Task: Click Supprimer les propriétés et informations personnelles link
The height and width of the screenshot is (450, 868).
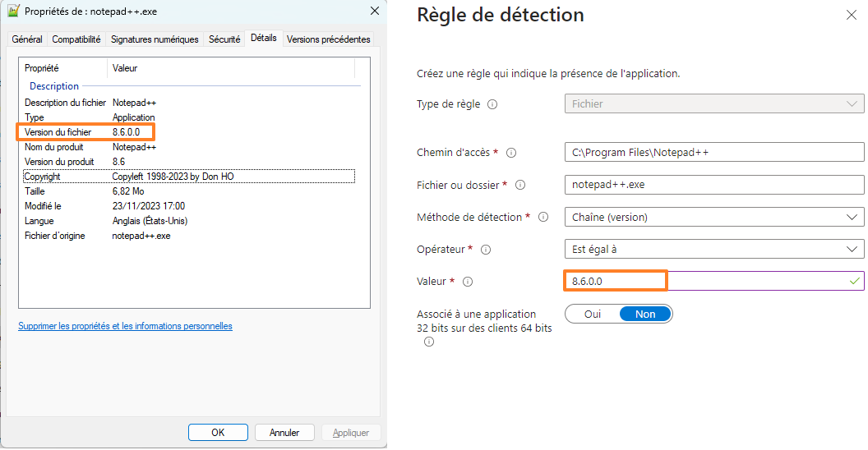Action: pyautogui.click(x=125, y=326)
